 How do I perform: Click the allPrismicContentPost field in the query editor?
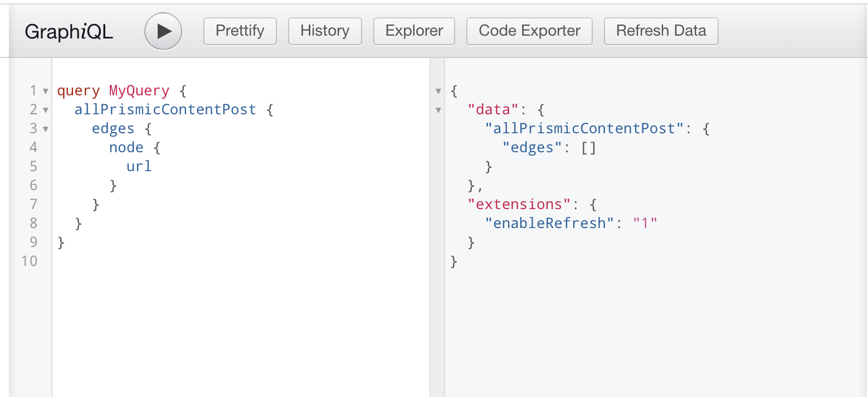165,109
